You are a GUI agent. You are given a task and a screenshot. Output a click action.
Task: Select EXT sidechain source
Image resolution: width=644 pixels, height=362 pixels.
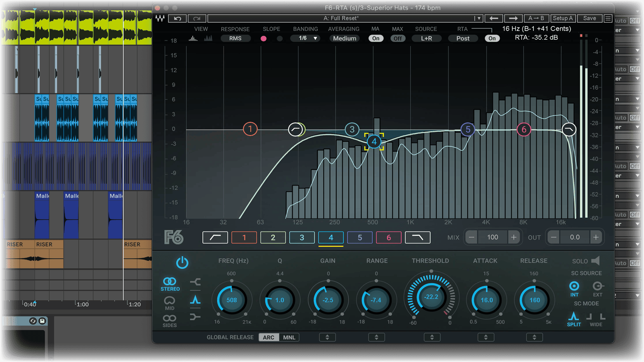(x=598, y=289)
